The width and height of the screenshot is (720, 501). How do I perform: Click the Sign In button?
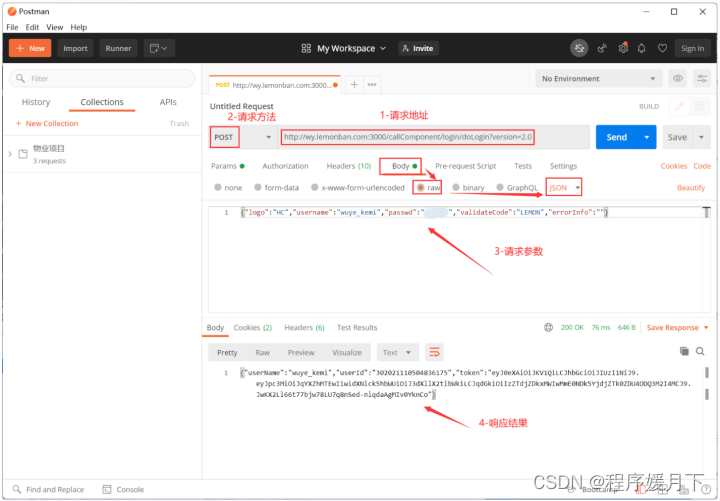click(692, 48)
